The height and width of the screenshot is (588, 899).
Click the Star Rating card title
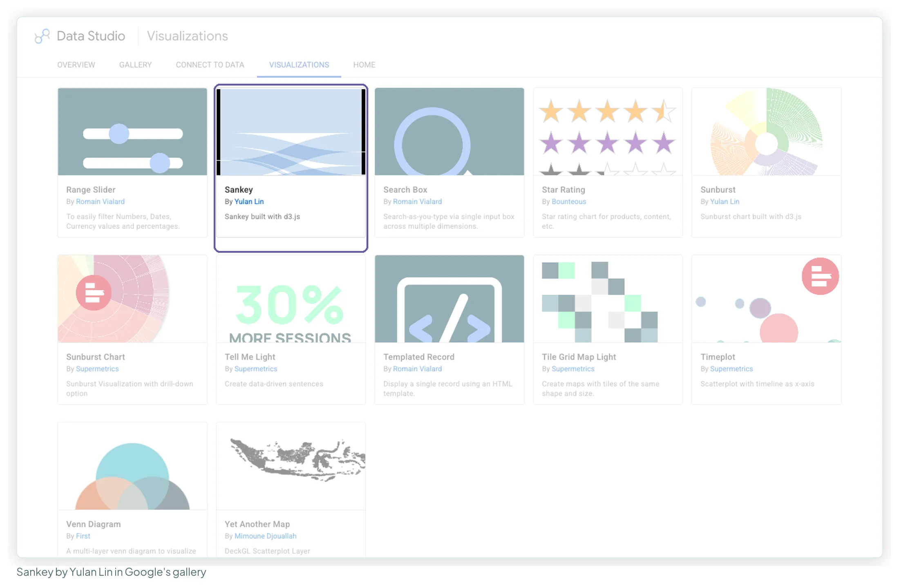pyautogui.click(x=564, y=190)
